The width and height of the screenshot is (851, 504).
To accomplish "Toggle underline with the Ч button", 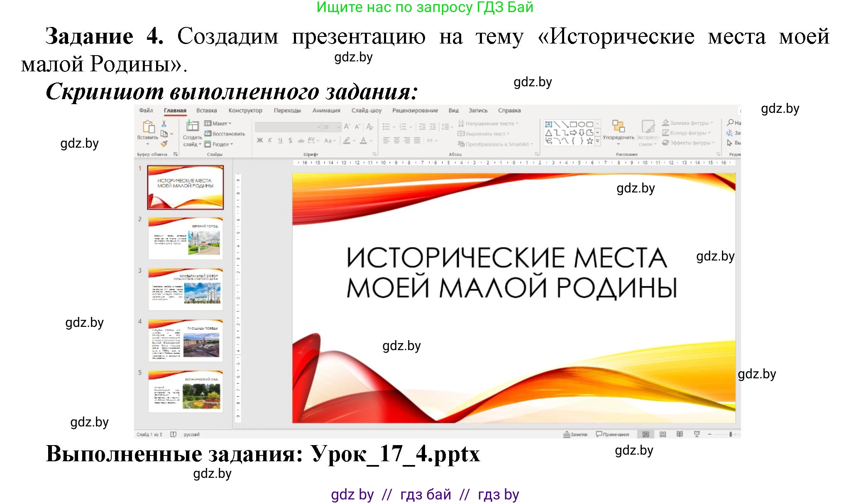I will pyautogui.click(x=281, y=140).
